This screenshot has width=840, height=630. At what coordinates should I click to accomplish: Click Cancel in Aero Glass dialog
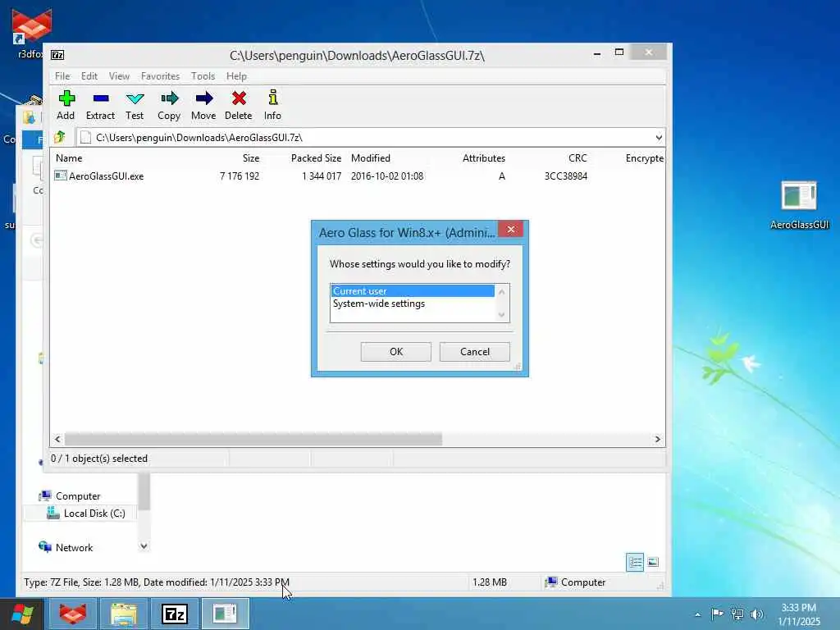coord(475,351)
